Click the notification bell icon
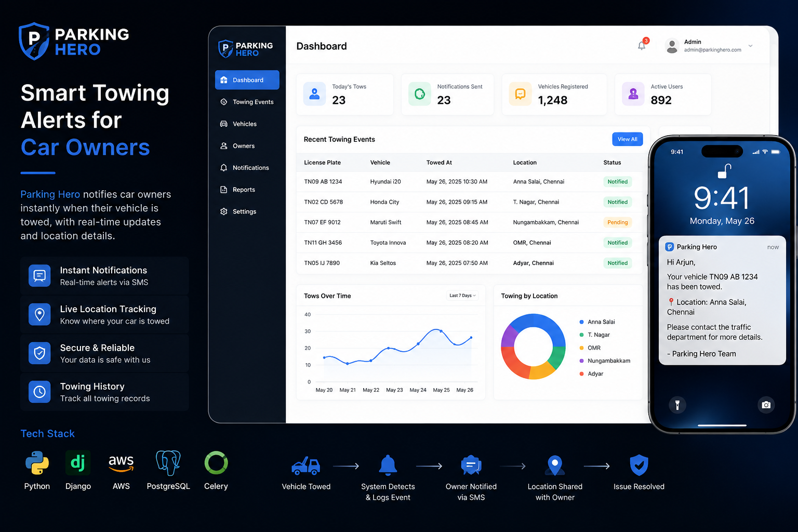The height and width of the screenshot is (532, 798). tap(642, 46)
